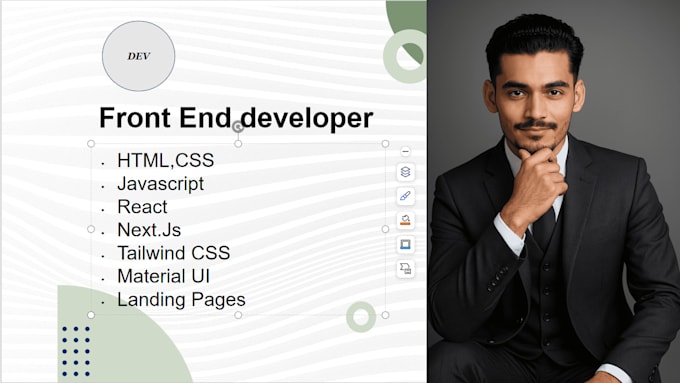This screenshot has width=680, height=383.
Task: Open the layers arrangement icon
Action: click(x=405, y=172)
